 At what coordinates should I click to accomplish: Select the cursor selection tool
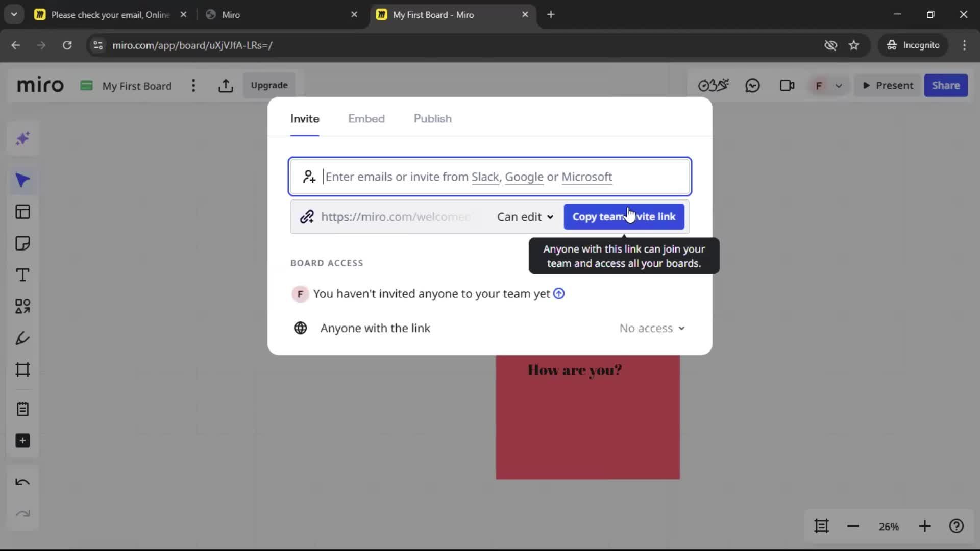point(22,181)
